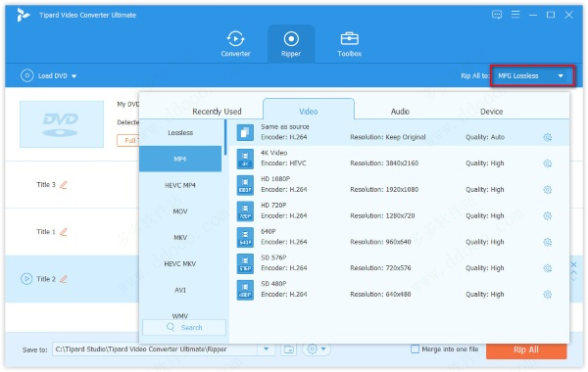This screenshot has height=372, width=588.
Task: Switch to the Ripper module
Action: (291, 44)
